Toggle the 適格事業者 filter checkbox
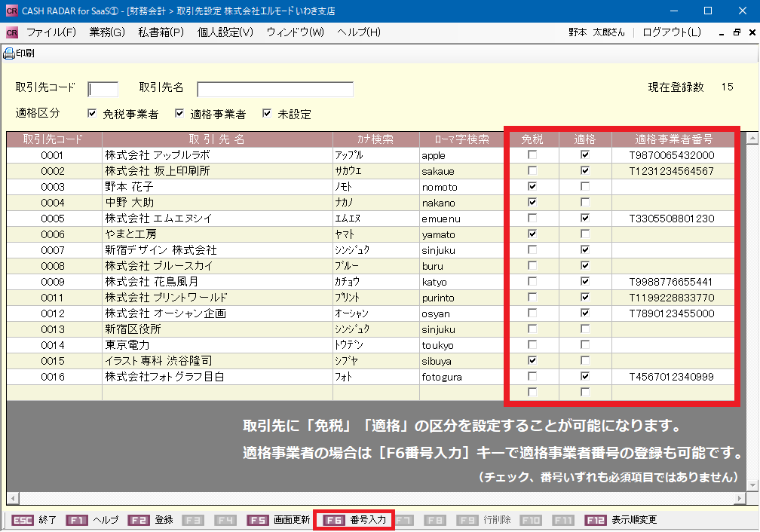Screen dimensions: 760x532 [179, 113]
